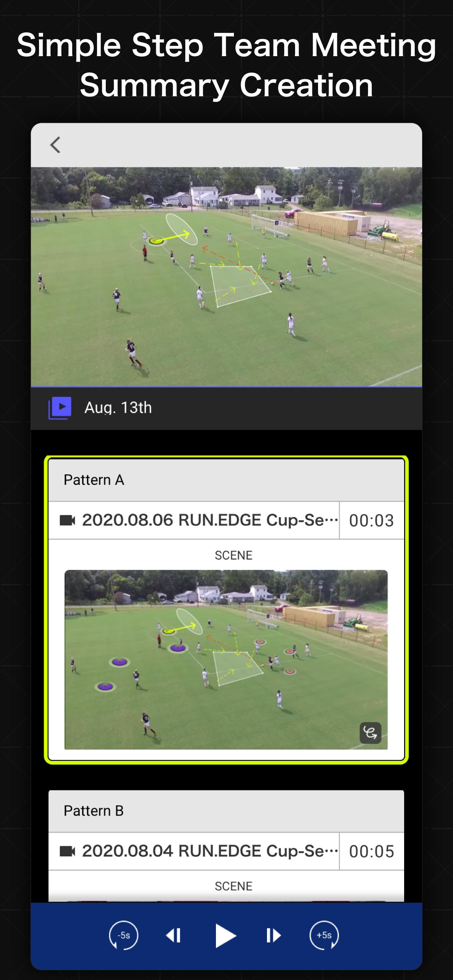
Task: Tap the playlist icon beside Aug. 13th
Action: point(60,408)
